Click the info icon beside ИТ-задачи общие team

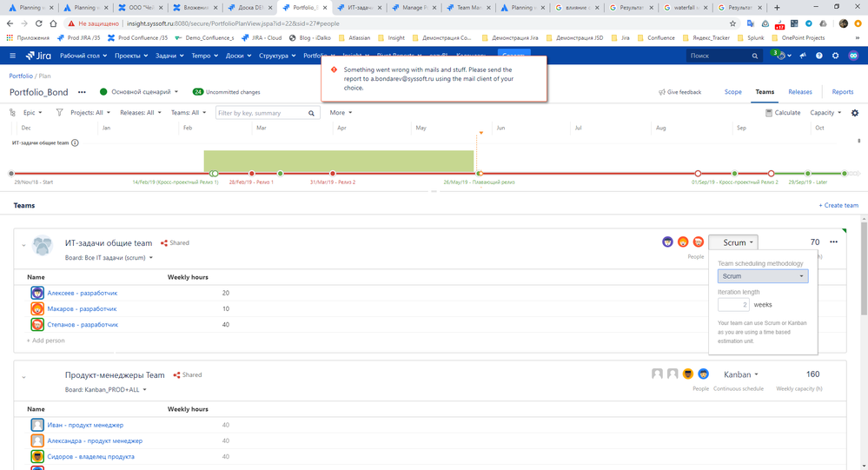pos(75,142)
